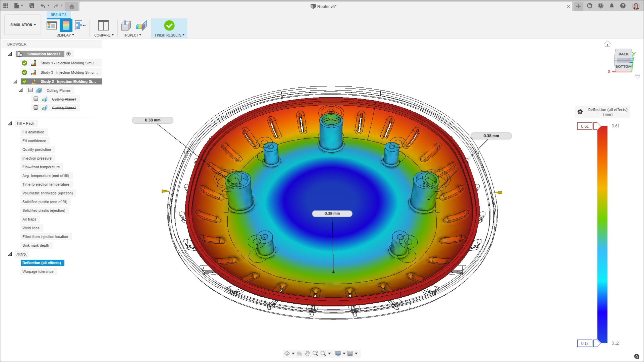
Task: Open the legend settings gear icon
Action: coord(580,112)
